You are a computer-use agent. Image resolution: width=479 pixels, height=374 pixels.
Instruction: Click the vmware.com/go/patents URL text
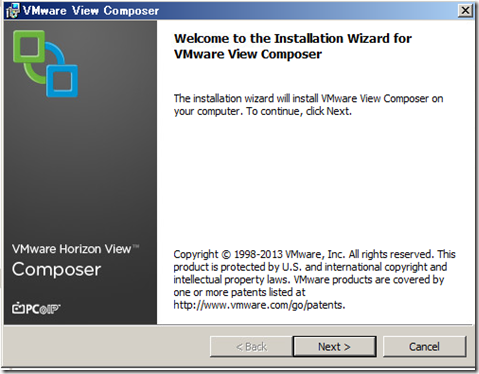(x=259, y=305)
